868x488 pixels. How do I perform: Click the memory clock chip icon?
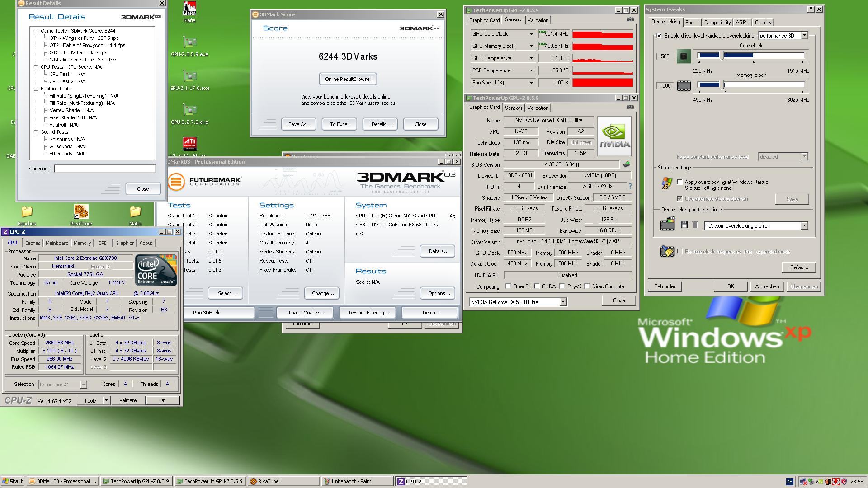684,86
